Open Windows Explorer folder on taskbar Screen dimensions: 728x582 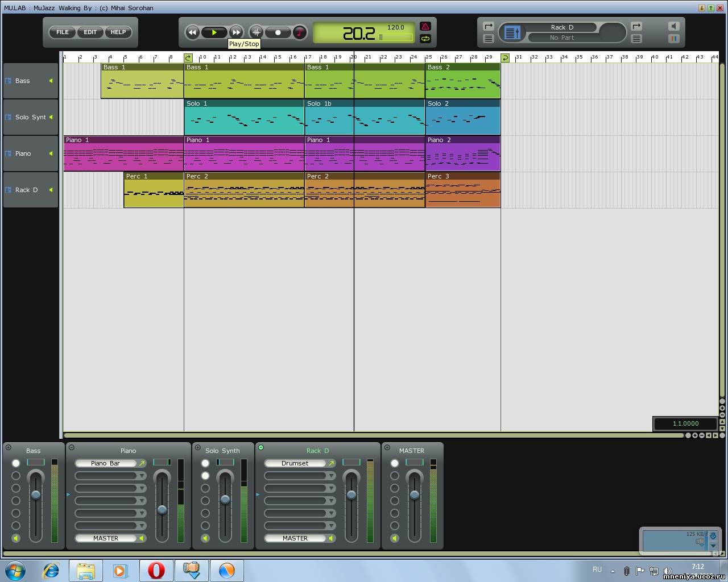(86, 570)
